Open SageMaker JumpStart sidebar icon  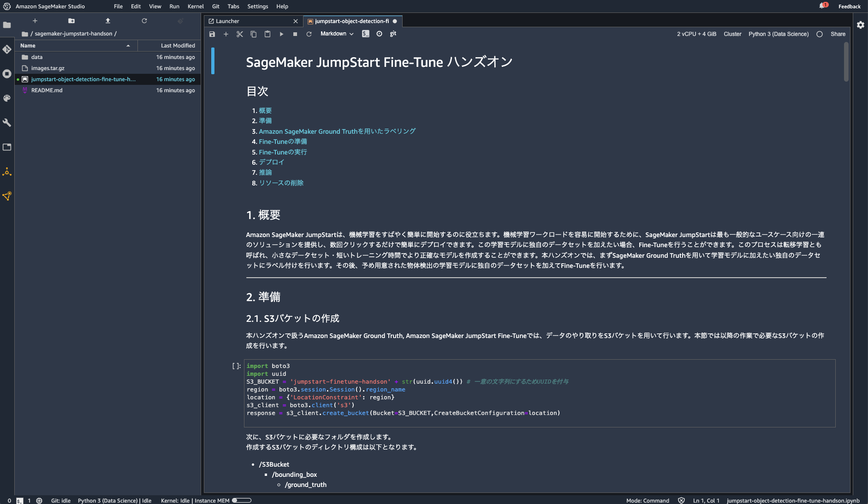pos(7,172)
